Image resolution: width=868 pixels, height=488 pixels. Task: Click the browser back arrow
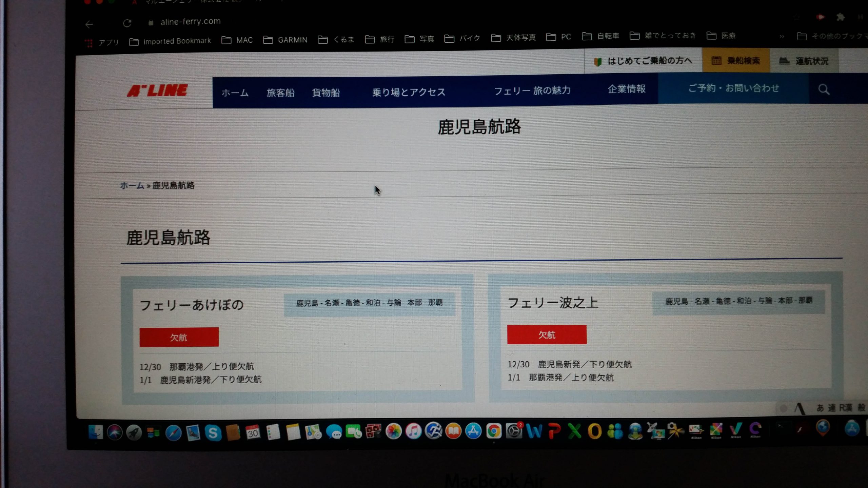[x=89, y=24]
